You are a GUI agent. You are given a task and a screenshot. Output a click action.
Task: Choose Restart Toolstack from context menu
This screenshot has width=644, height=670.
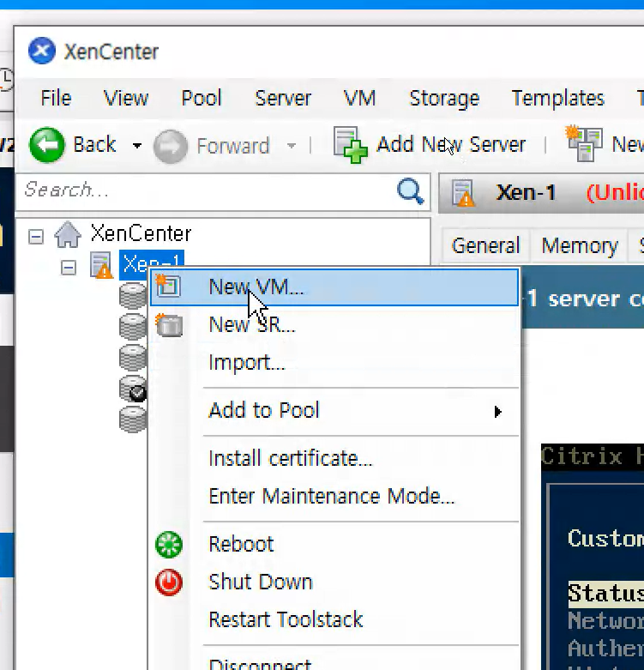tap(334, 619)
